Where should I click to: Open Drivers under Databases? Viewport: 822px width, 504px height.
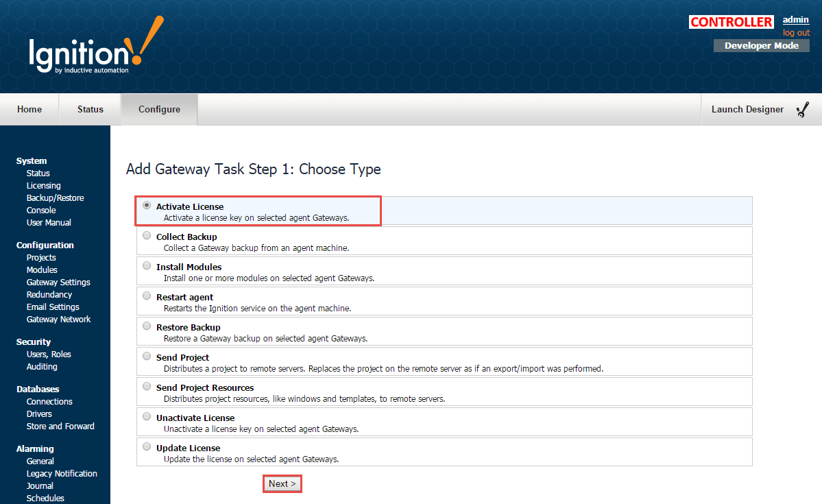coord(39,413)
